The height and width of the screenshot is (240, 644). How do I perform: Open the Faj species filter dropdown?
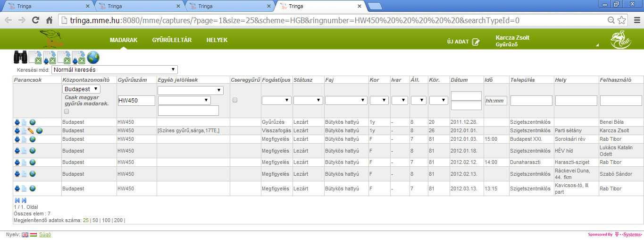click(346, 100)
